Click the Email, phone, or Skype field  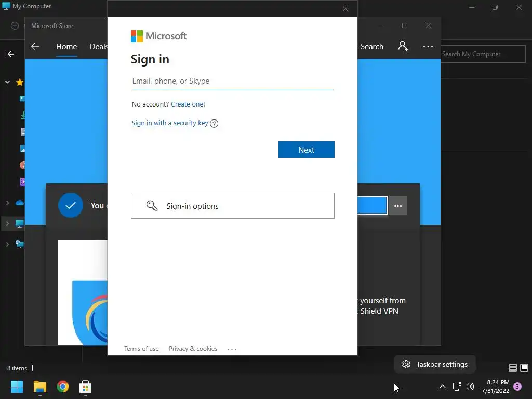pyautogui.click(x=232, y=81)
